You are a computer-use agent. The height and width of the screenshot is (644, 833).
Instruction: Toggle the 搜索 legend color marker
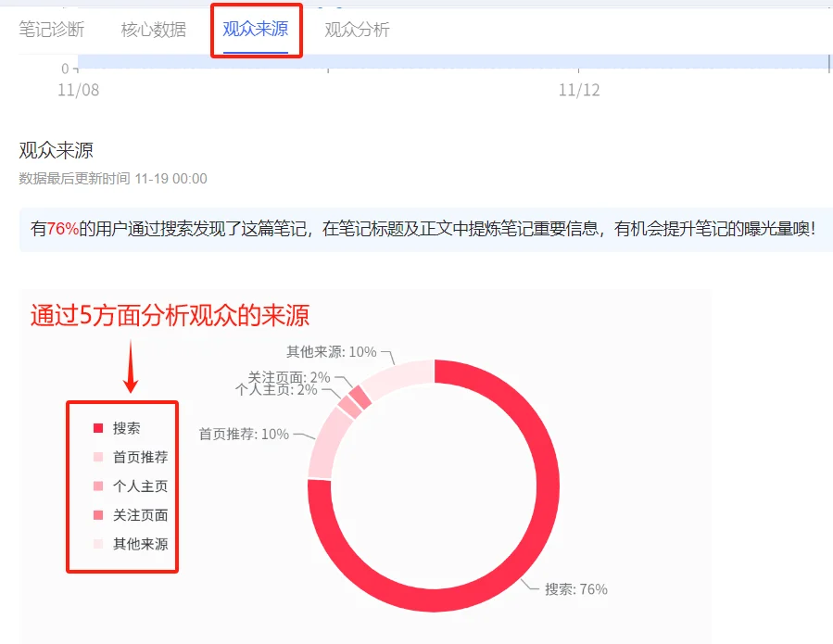(x=98, y=428)
